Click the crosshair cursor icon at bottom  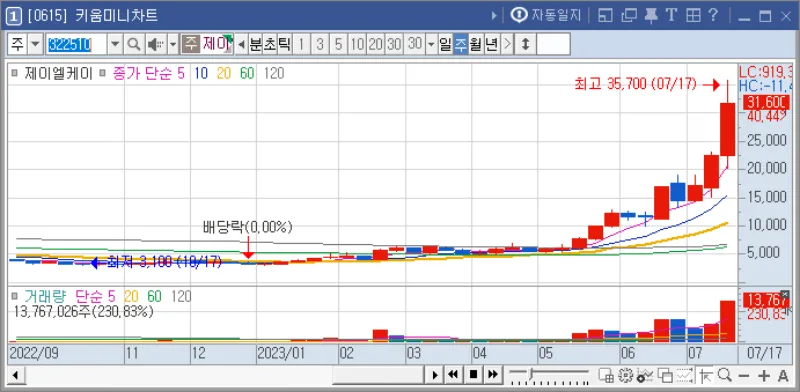pyautogui.click(x=706, y=376)
